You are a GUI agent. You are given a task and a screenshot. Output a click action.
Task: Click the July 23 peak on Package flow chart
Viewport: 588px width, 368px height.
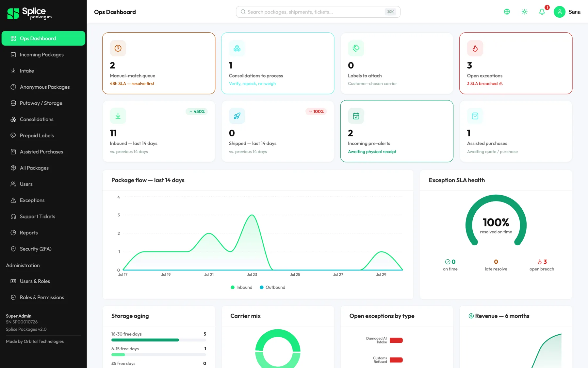(x=252, y=215)
